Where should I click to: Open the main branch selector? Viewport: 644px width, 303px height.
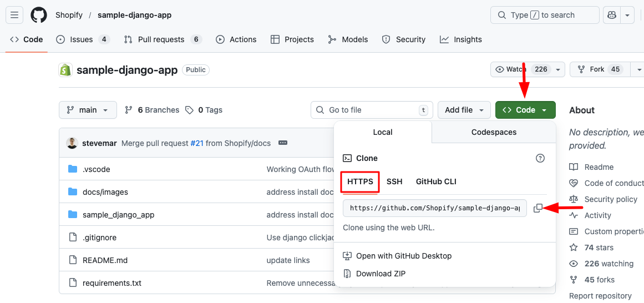pyautogui.click(x=88, y=110)
